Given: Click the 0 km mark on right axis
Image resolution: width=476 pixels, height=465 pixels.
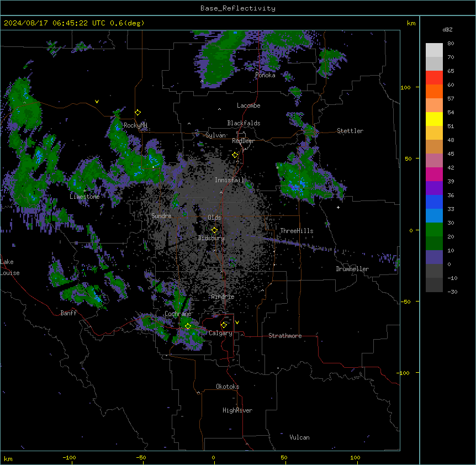Looking at the screenshot, I should point(411,230).
